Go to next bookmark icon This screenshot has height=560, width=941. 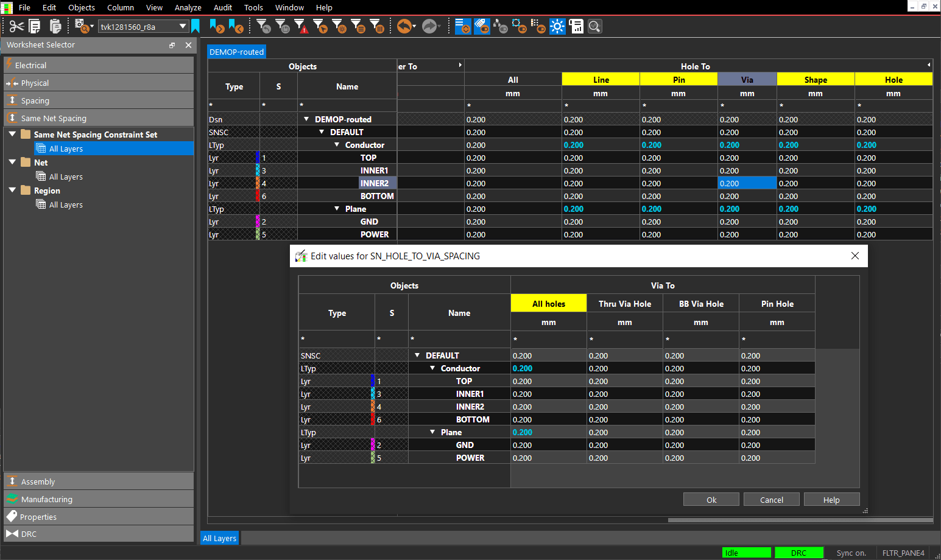pos(217,26)
